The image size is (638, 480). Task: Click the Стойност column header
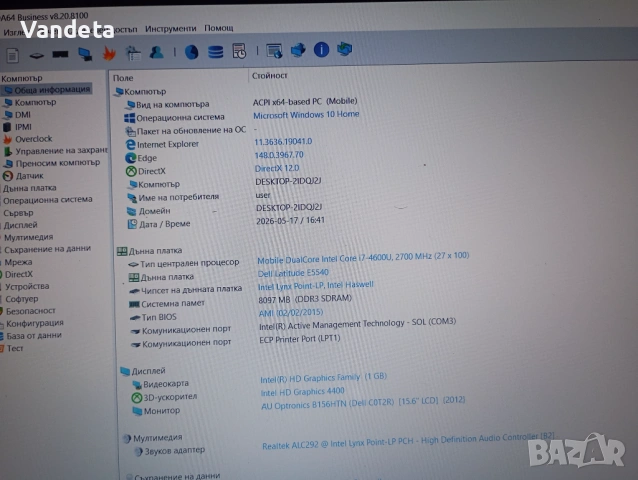pos(269,76)
